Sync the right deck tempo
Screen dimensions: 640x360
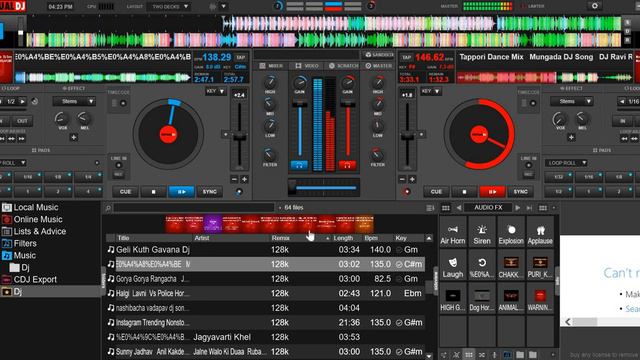[x=520, y=191]
